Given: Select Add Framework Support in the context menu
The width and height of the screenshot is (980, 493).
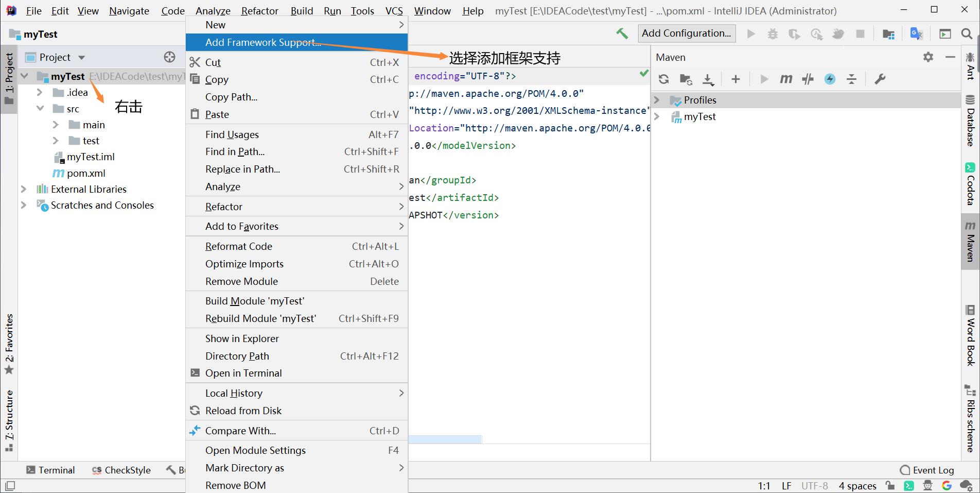Looking at the screenshot, I should pyautogui.click(x=296, y=42).
